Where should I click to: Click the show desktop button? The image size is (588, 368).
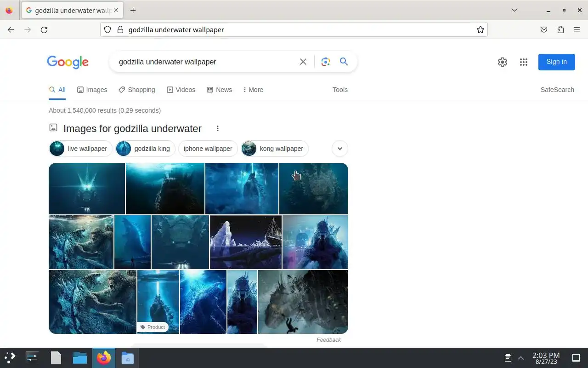click(576, 358)
